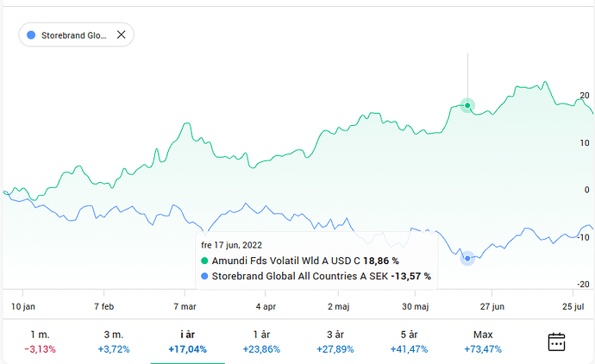
Task: Select the Max time range
Action: 483,342
